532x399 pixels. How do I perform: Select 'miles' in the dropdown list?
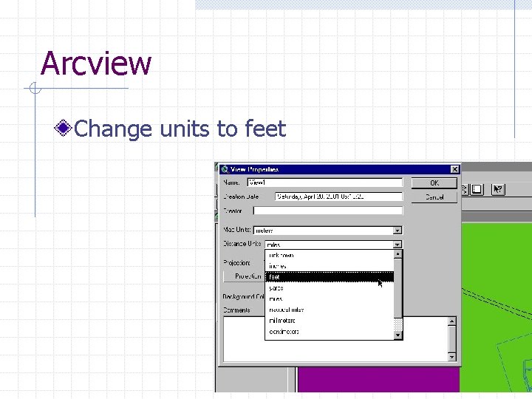(330, 299)
